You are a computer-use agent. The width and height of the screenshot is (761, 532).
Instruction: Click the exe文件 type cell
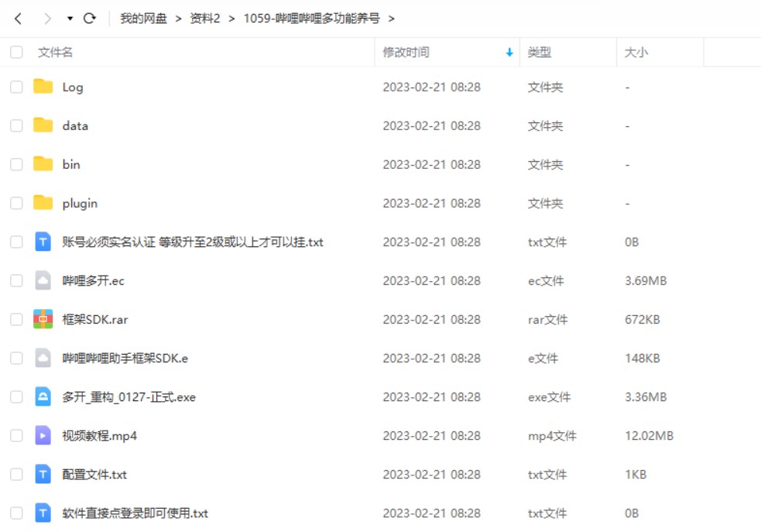point(549,397)
